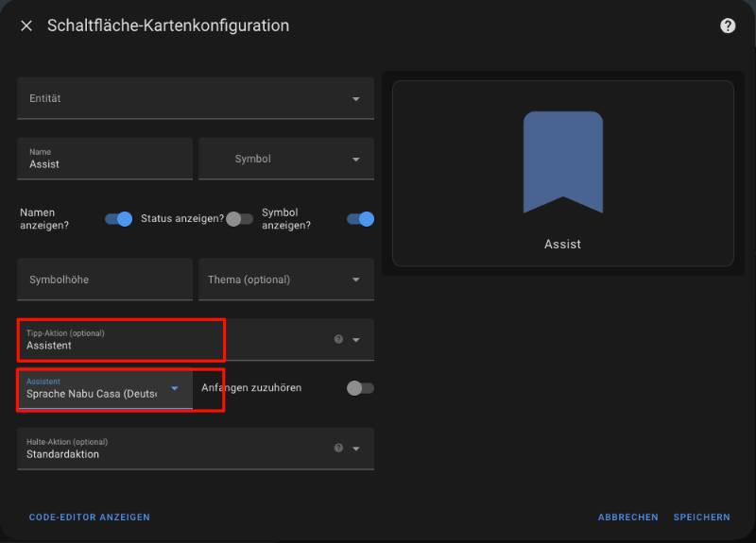The image size is (756, 543).
Task: Expand the Halte-Aktion dropdown arrow
Action: 356,449
